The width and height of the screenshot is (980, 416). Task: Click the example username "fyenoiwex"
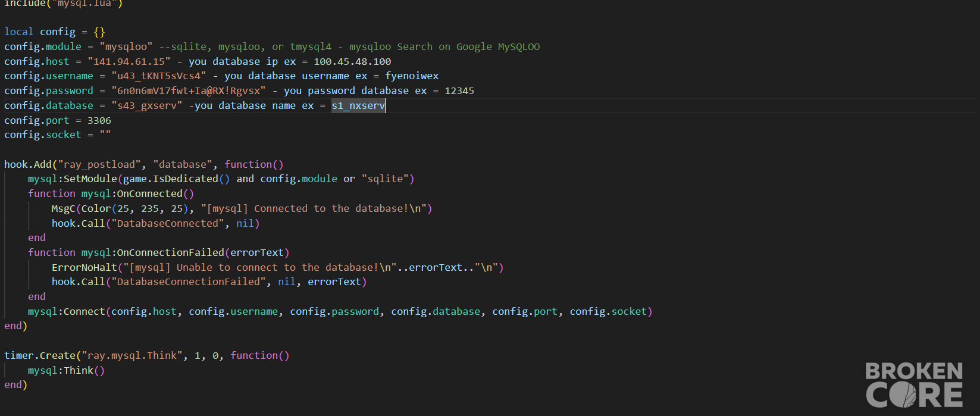(412, 76)
